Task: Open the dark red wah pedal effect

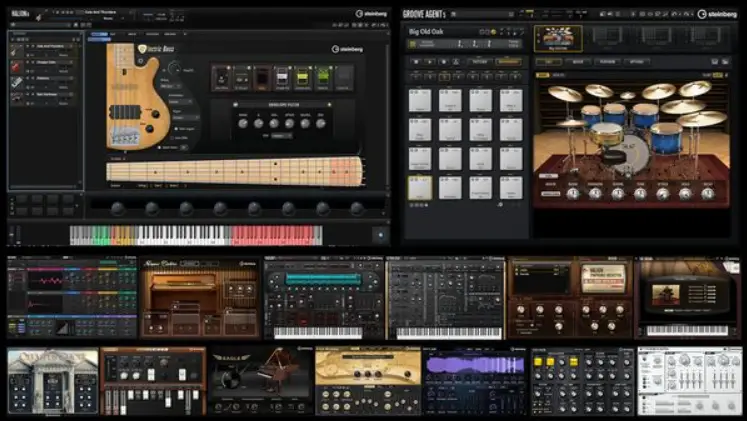Action: (x=262, y=78)
